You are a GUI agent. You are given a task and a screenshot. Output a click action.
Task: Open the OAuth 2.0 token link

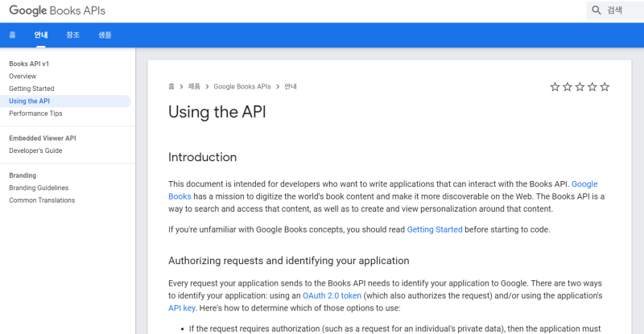[x=332, y=296]
